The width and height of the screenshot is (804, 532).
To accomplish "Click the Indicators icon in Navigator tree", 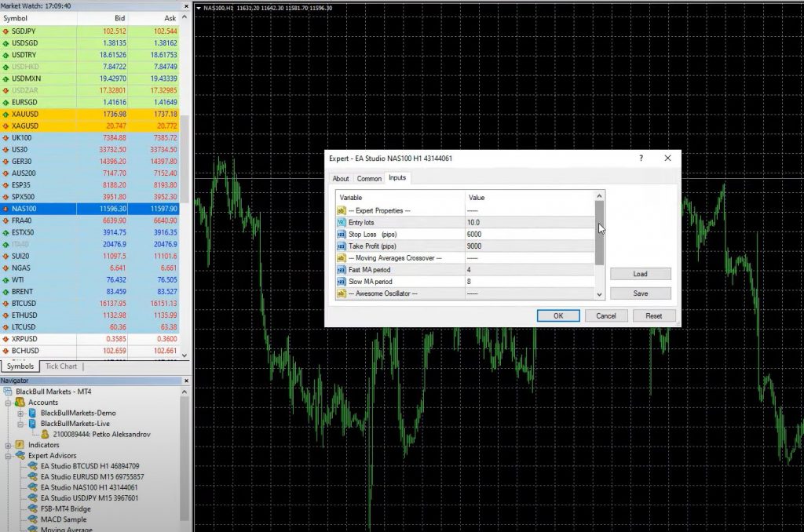I will pyautogui.click(x=20, y=445).
